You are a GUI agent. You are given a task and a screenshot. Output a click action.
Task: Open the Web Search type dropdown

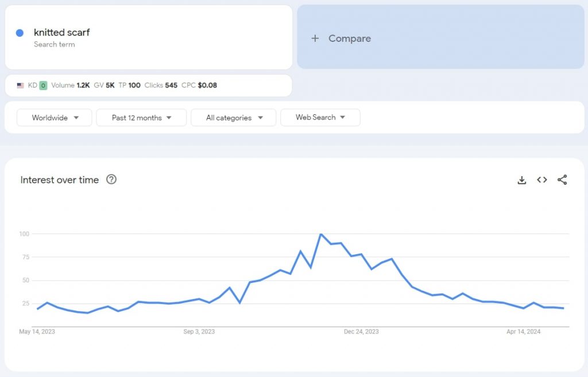320,117
